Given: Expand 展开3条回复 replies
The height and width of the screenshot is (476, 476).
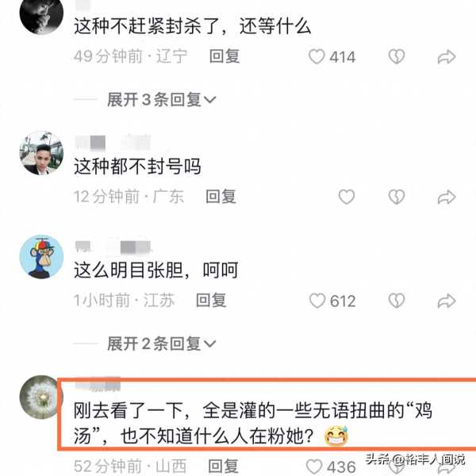Looking at the screenshot, I should click(162, 100).
